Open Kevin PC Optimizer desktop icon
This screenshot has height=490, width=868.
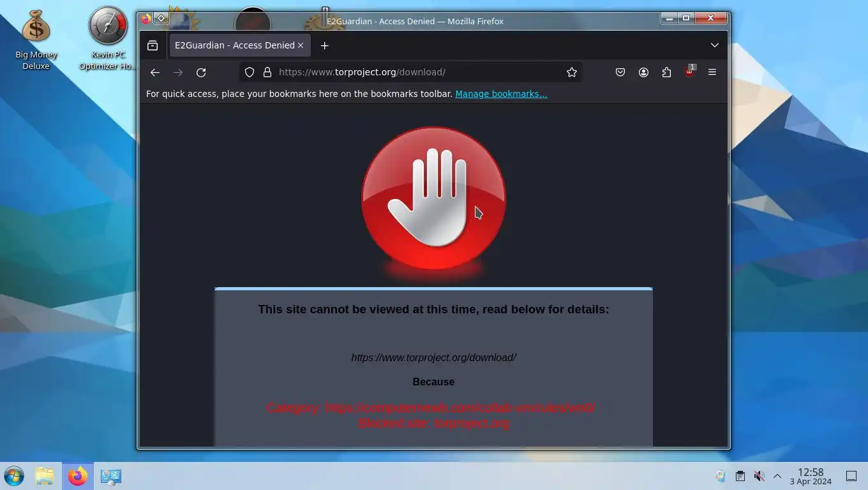(x=107, y=39)
